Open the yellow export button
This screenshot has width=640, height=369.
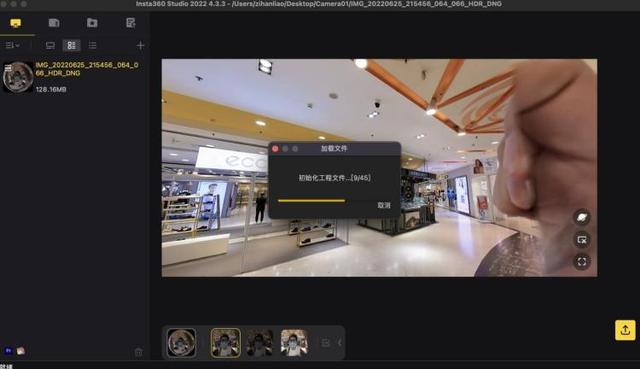625,330
